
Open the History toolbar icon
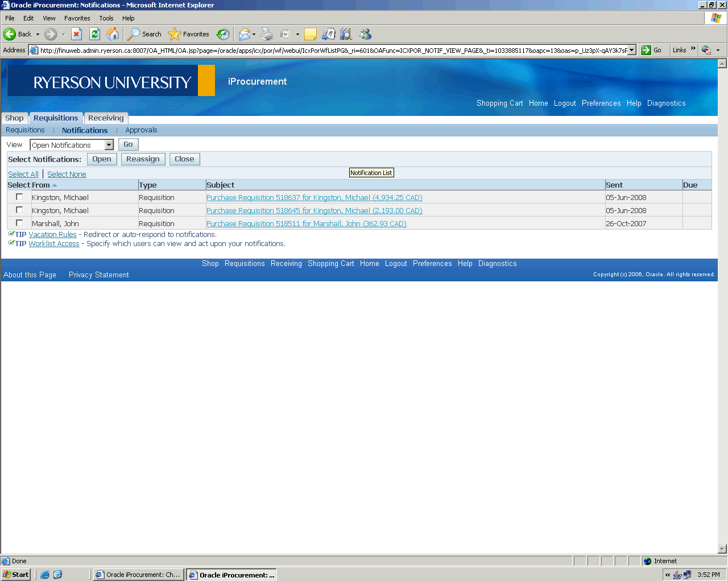[223, 34]
